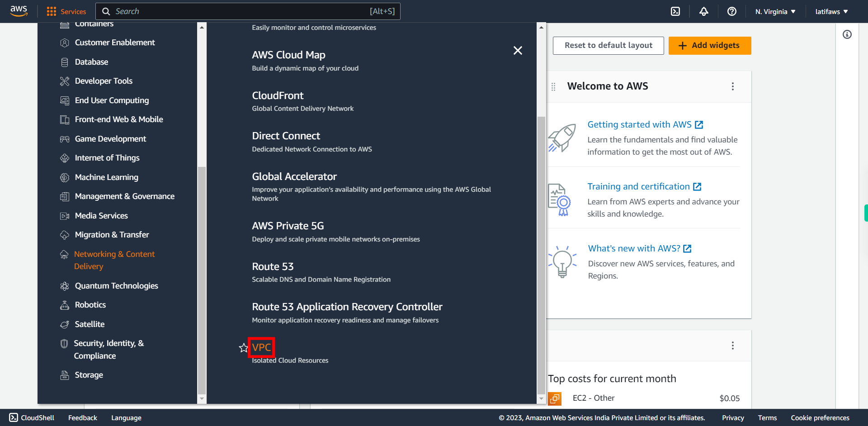The image size is (868, 426).
Task: Open AWS Cloud Map service
Action: 288,55
